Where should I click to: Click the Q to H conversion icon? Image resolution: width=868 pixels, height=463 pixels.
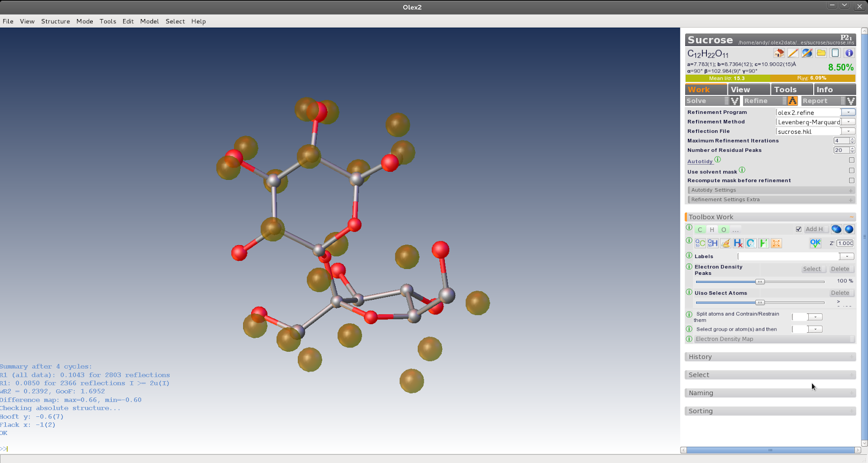click(x=713, y=243)
